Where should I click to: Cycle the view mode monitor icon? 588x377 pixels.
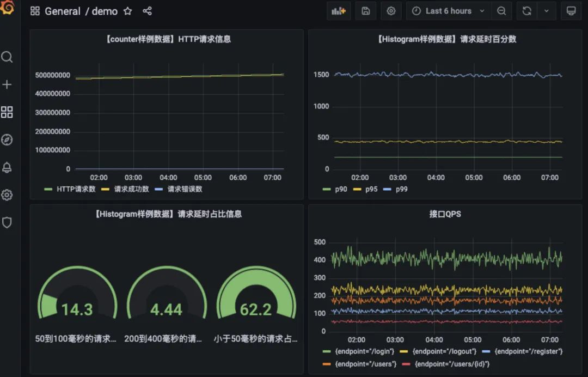click(x=571, y=11)
